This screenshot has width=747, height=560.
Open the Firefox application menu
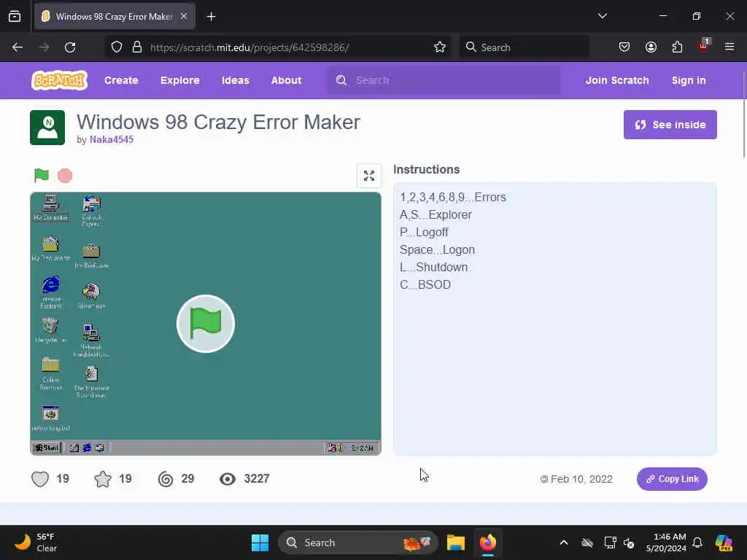(x=729, y=47)
